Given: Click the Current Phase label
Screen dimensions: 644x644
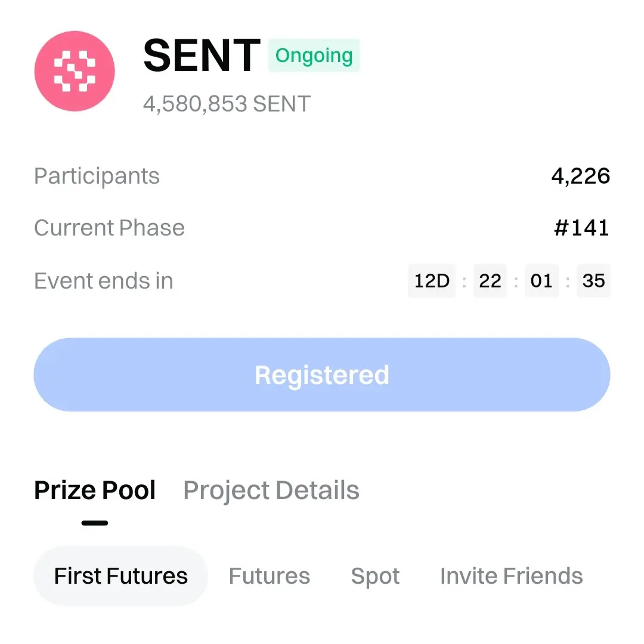Looking at the screenshot, I should (109, 228).
